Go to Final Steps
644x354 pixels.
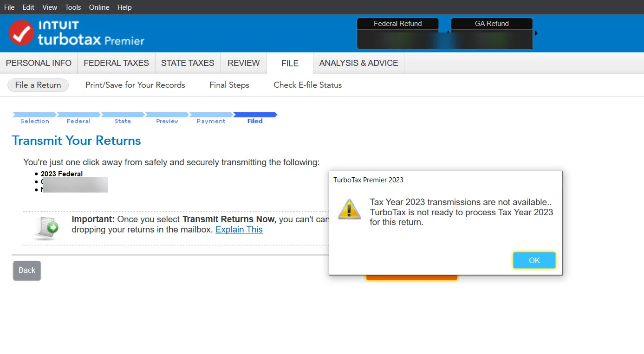pos(229,85)
